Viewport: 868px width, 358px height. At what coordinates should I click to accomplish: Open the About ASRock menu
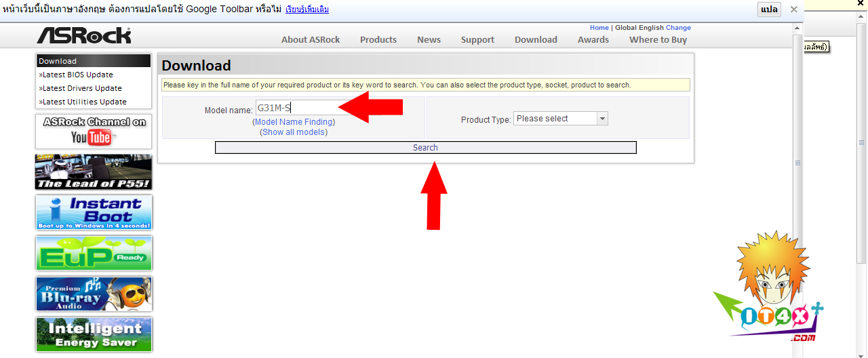pyautogui.click(x=311, y=39)
